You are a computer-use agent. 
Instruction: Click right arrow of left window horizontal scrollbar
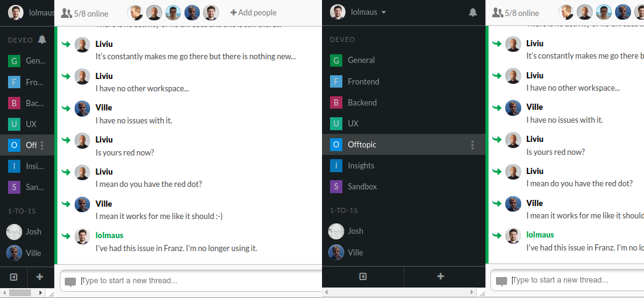click(41, 293)
